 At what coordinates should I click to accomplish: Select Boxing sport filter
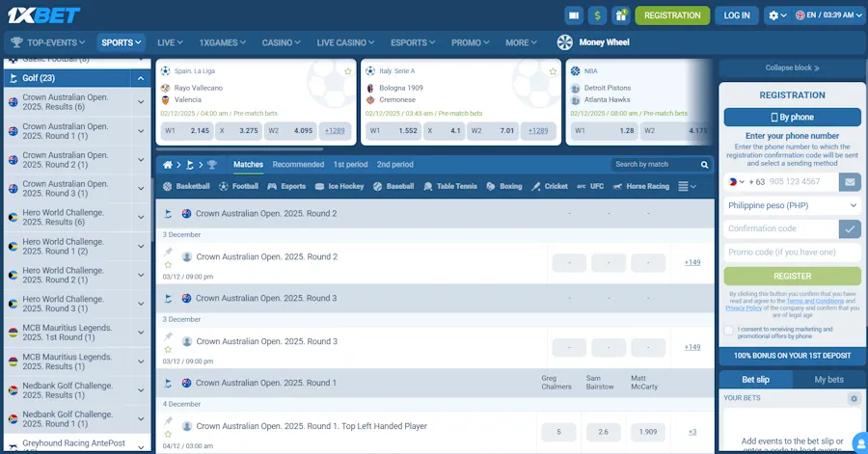click(503, 186)
